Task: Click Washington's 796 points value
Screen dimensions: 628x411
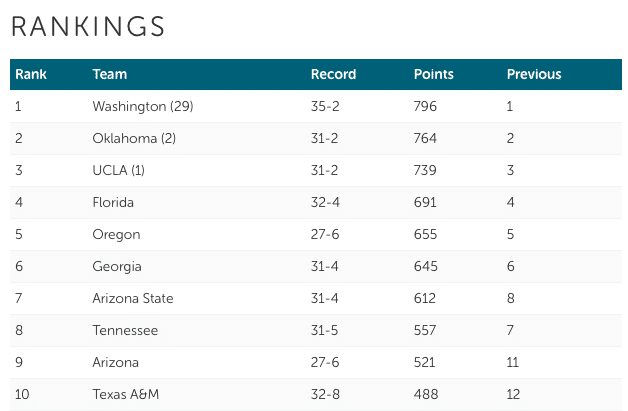Action: point(425,106)
